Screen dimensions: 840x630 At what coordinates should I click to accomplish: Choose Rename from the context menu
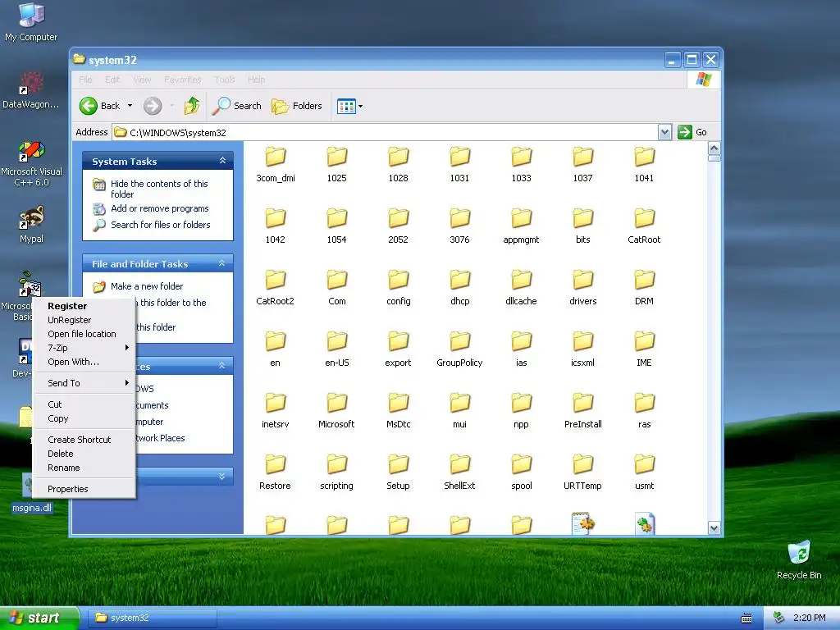(x=84, y=468)
